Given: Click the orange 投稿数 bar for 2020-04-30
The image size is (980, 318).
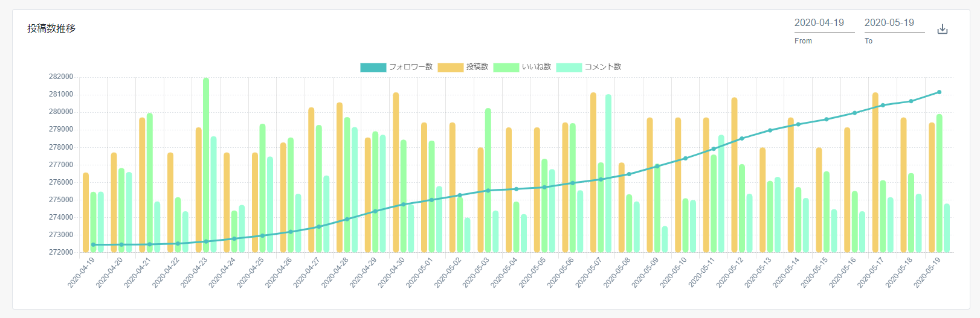Looking at the screenshot, I should pyautogui.click(x=396, y=172).
